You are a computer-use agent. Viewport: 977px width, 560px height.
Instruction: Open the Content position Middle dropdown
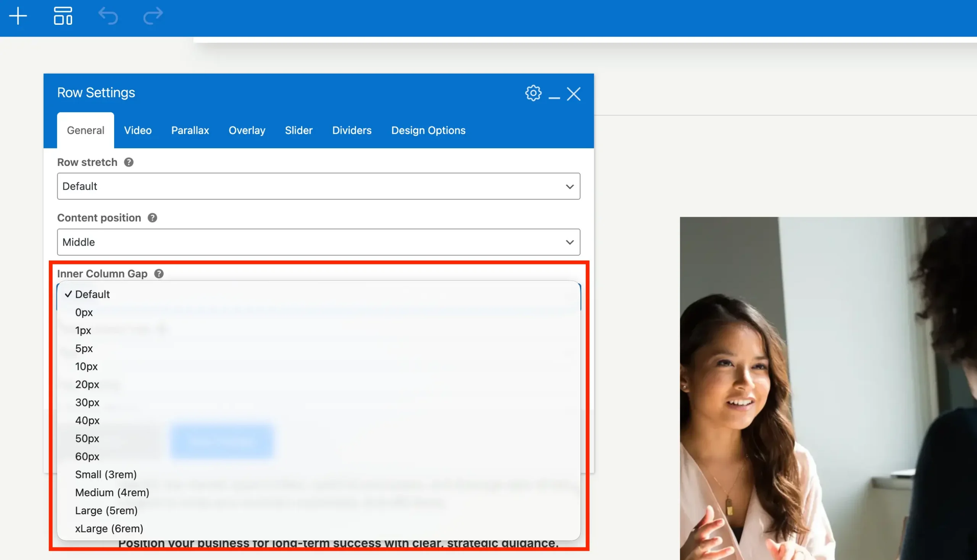pos(318,242)
